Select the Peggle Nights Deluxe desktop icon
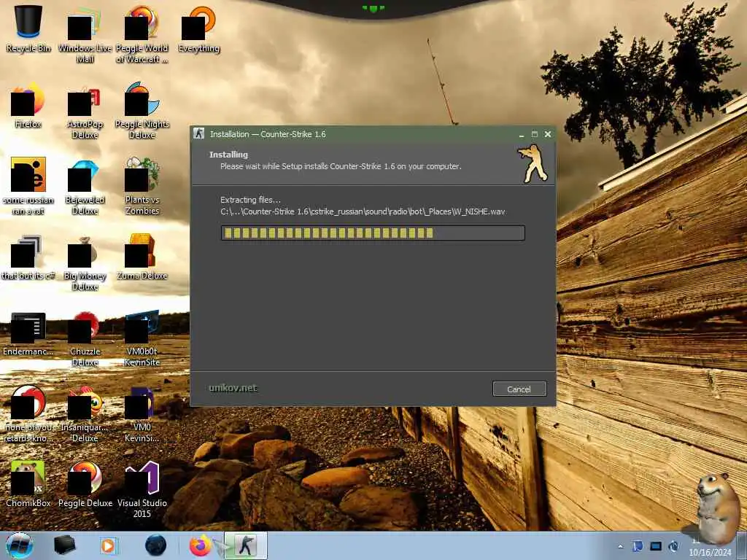747x560 pixels. (142, 111)
